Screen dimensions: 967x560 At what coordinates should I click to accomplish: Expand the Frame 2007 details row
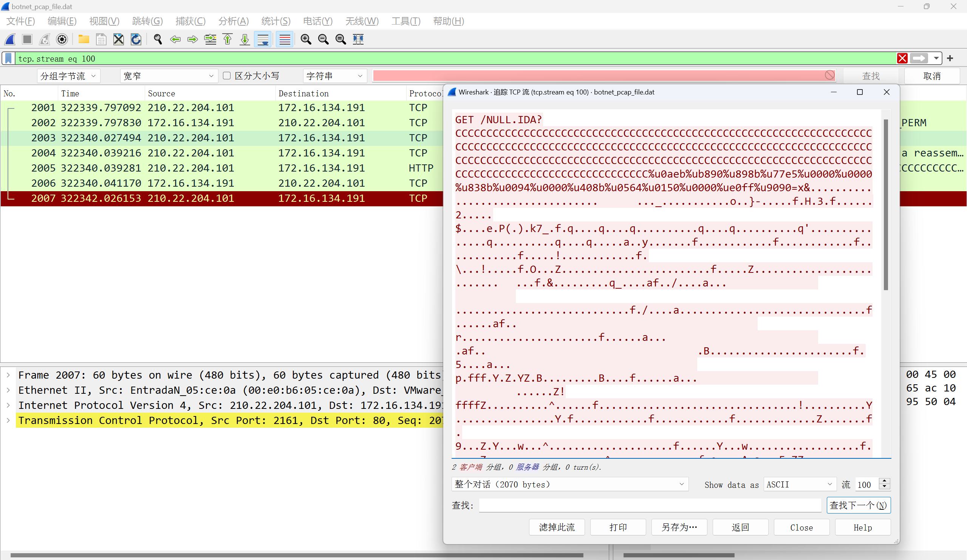click(x=8, y=375)
